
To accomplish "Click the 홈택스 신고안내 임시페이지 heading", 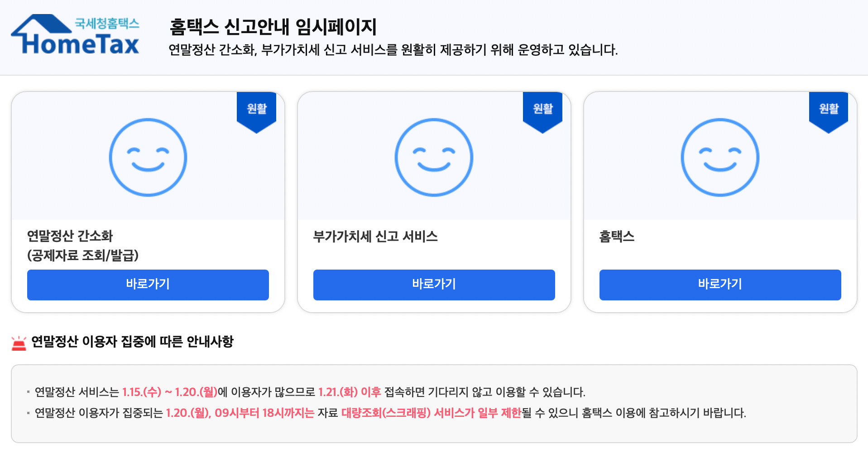I will [273, 26].
